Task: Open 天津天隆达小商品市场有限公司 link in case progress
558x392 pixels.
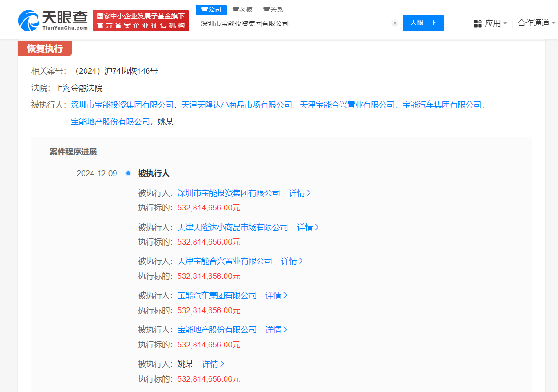Action: (233, 227)
